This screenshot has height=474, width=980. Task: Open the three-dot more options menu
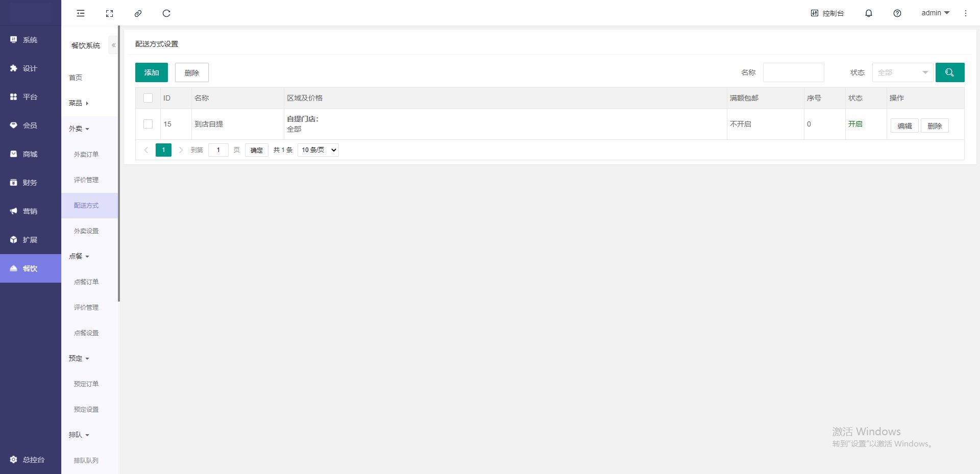pos(965,13)
